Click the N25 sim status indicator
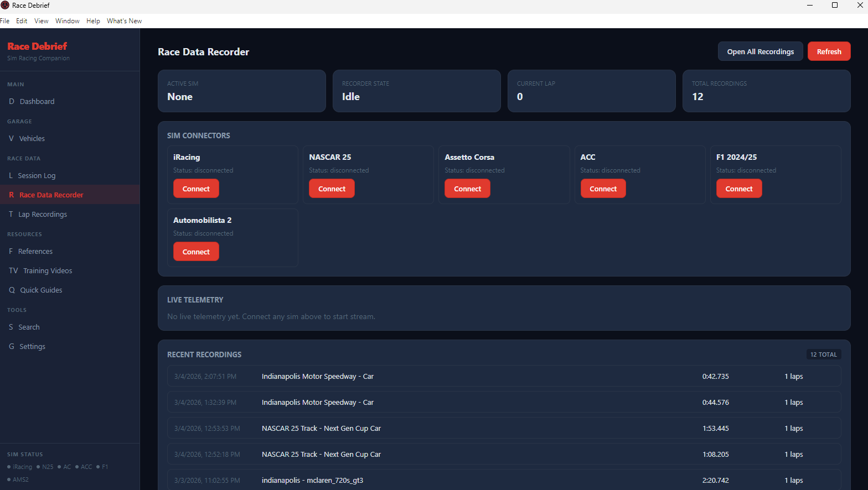 click(x=45, y=467)
